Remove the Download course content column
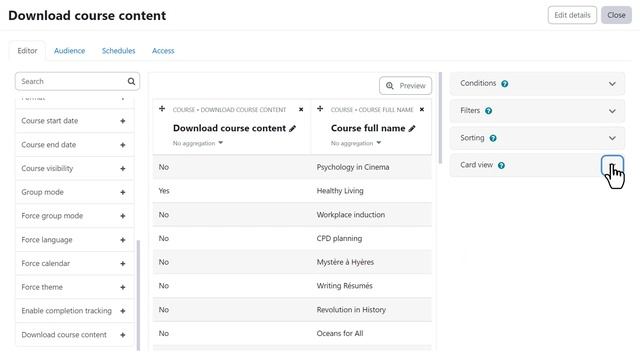 click(x=301, y=109)
